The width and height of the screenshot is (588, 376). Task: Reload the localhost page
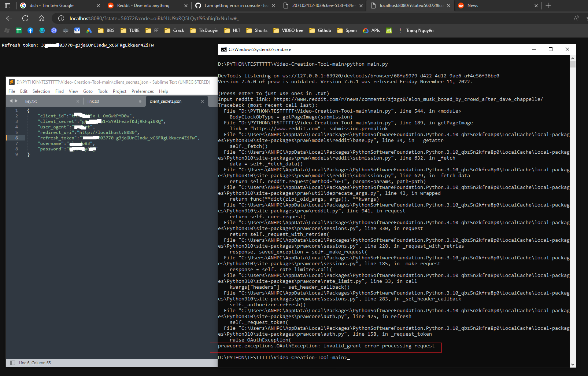[25, 18]
